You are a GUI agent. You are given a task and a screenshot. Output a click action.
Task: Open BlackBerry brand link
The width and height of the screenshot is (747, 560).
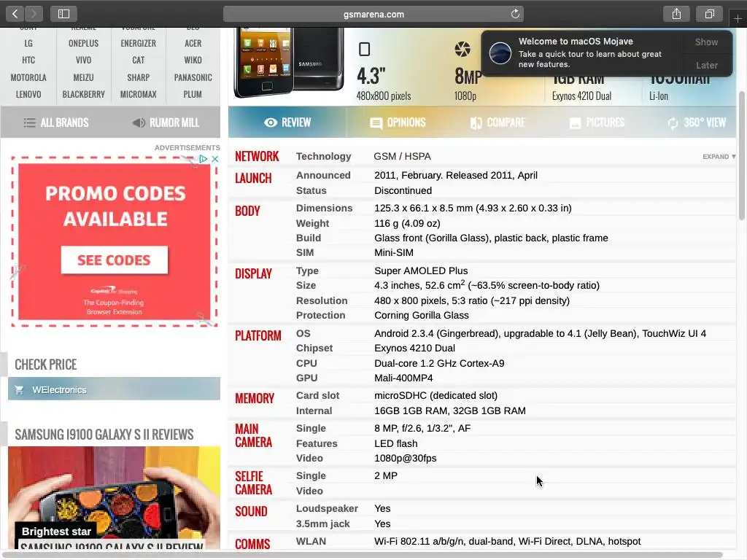coord(83,94)
